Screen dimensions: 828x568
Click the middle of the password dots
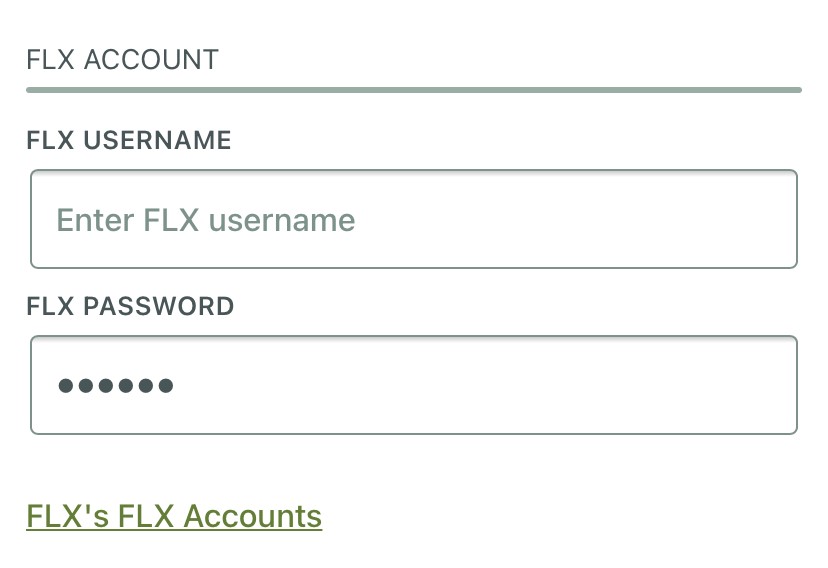click(x=116, y=385)
